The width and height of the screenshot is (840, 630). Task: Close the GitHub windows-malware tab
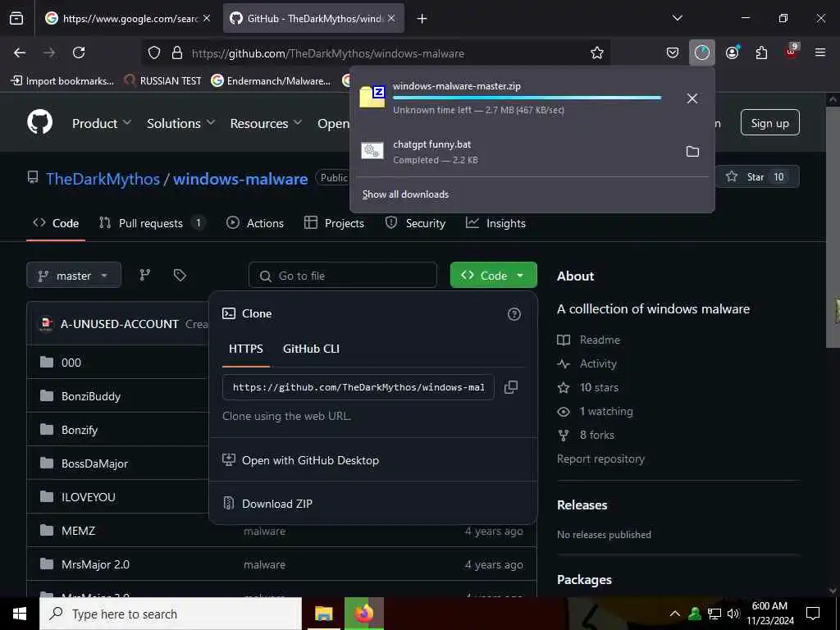click(391, 18)
